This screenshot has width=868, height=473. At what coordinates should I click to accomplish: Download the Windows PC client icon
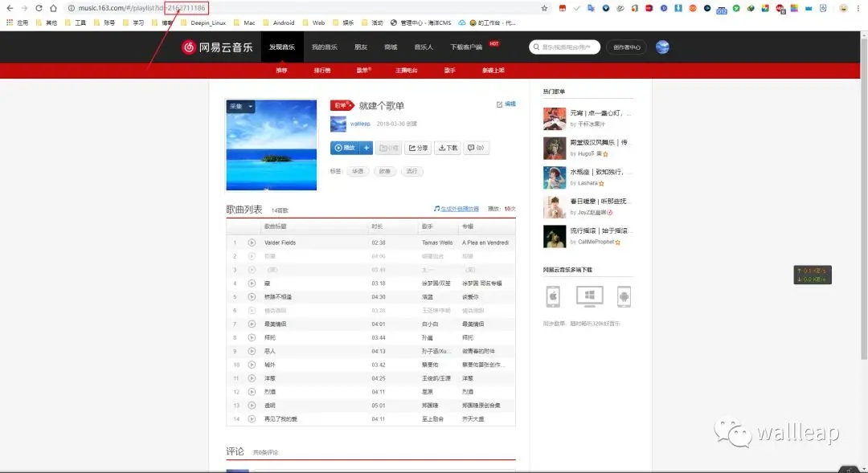pyautogui.click(x=589, y=296)
